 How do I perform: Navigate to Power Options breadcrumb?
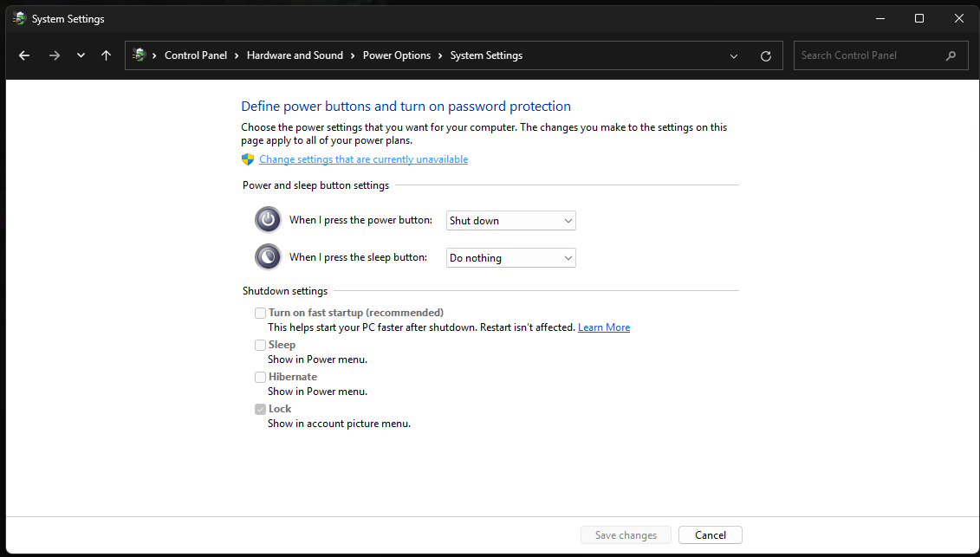397,55
